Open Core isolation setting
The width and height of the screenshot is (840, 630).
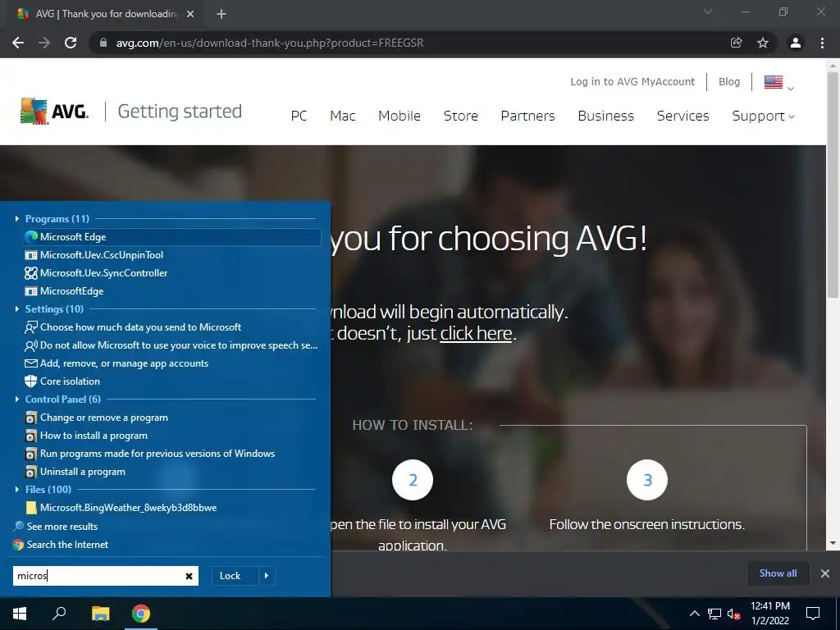point(62,381)
